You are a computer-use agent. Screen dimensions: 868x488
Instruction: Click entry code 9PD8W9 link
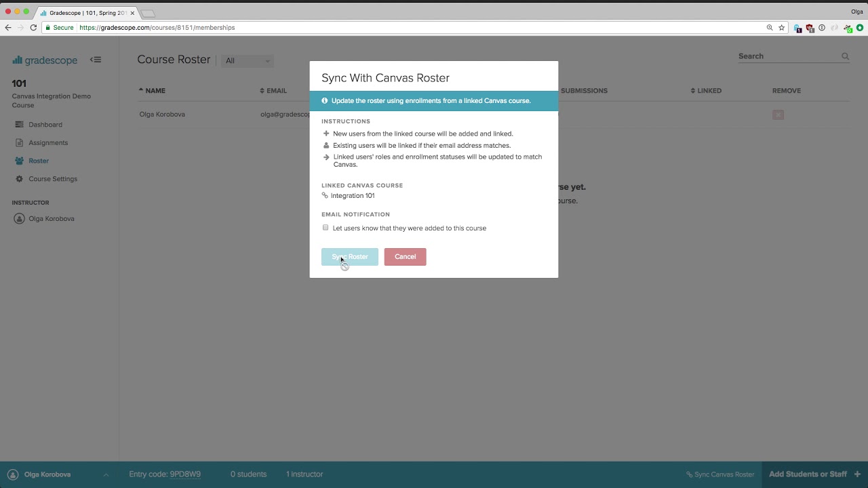pyautogui.click(x=185, y=474)
